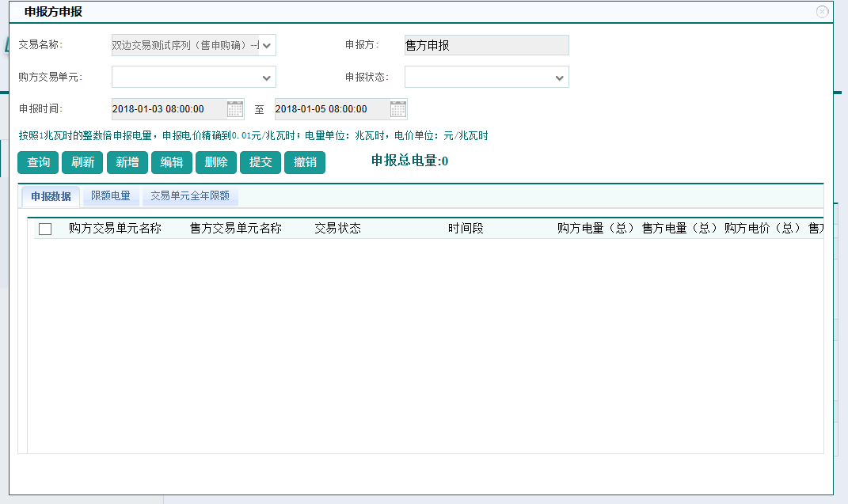Expand the 交易名称 dropdown
848x504 pixels.
267,46
